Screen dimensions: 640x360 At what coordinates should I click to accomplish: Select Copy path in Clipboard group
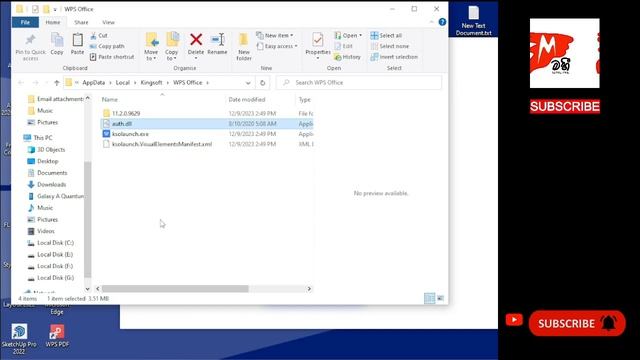[x=107, y=46]
